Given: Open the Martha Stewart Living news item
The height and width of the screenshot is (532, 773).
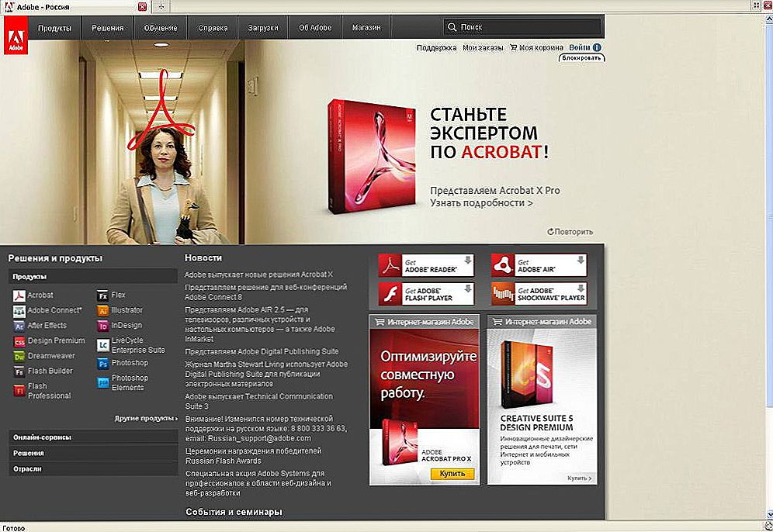Looking at the screenshot, I should coord(266,374).
